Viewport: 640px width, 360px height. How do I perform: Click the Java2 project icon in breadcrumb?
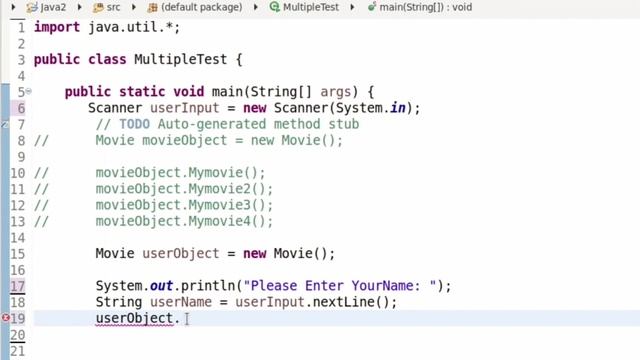(32, 7)
